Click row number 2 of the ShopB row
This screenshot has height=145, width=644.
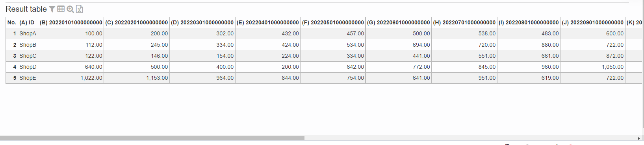[x=12, y=45]
